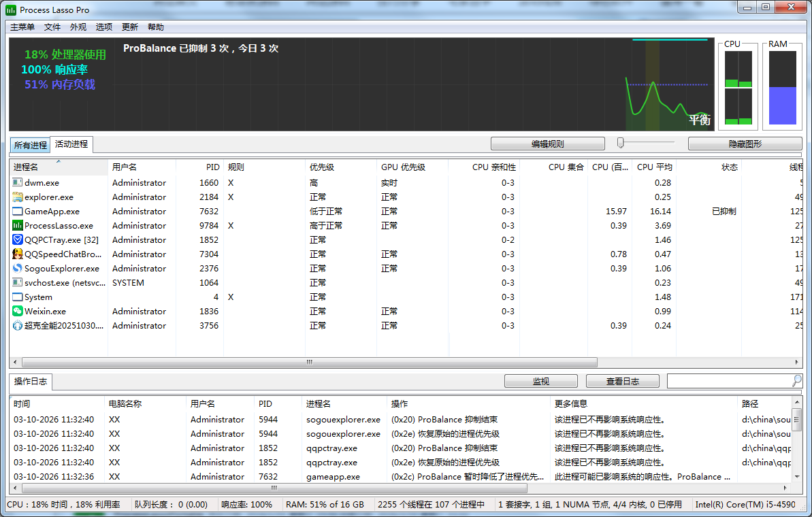Click the SogouExplorer.exe icon

pyautogui.click(x=18, y=269)
